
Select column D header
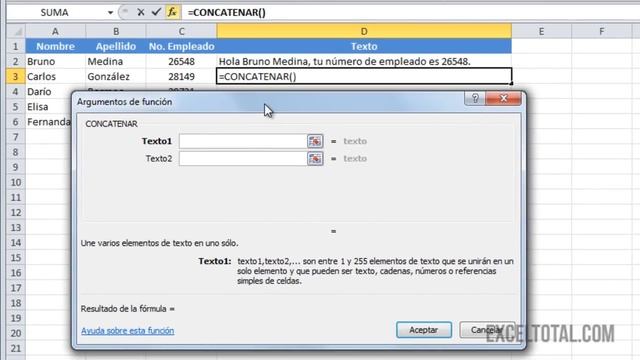pyautogui.click(x=364, y=31)
